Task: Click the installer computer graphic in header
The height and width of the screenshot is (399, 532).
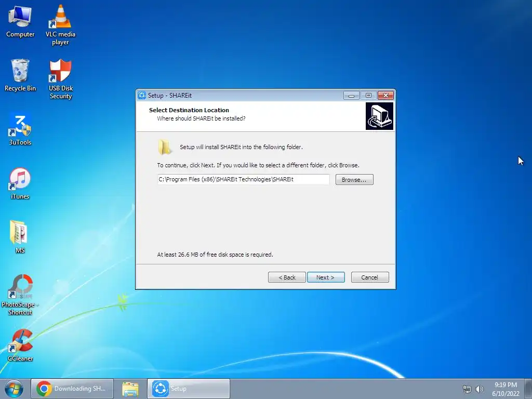Action: coord(379,116)
